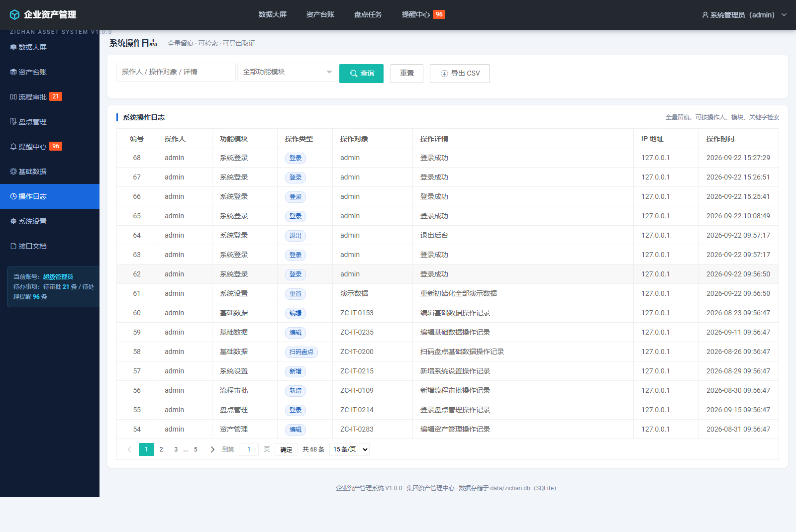Go to page 3

[176, 449]
